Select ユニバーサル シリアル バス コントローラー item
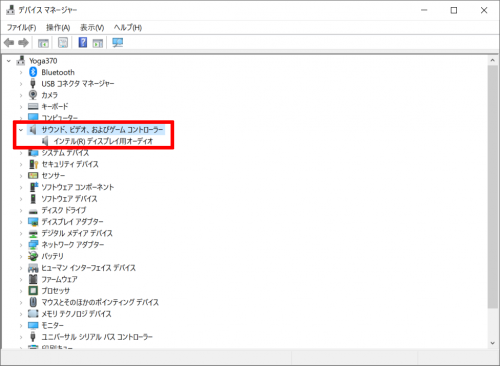500x366 pixels. tap(97, 337)
